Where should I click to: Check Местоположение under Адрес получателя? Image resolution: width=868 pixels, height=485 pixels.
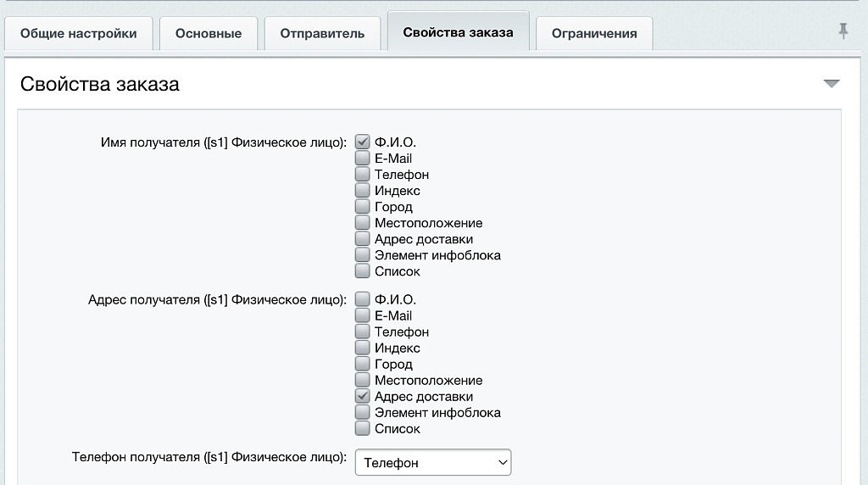click(363, 381)
